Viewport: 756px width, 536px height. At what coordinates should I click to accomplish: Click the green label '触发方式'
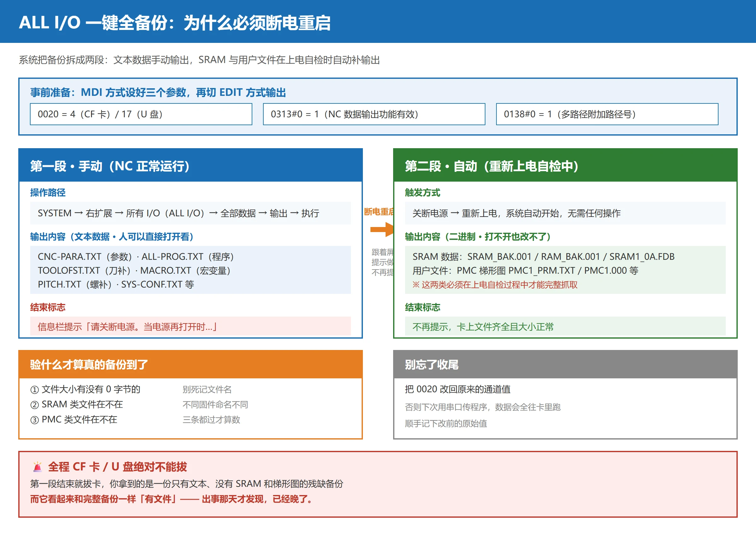point(422,192)
